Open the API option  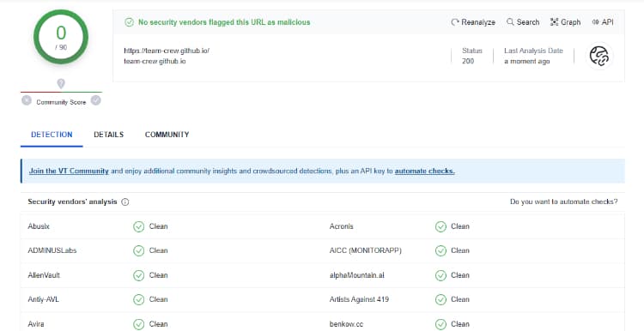click(603, 22)
